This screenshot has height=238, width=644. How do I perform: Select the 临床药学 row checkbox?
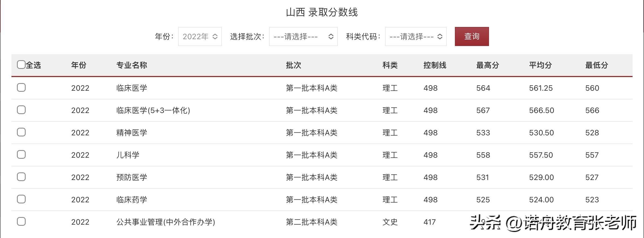[x=21, y=199]
